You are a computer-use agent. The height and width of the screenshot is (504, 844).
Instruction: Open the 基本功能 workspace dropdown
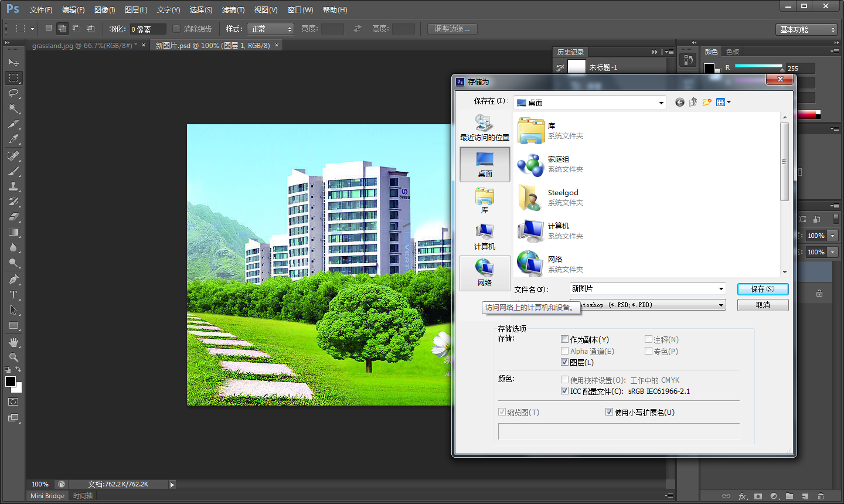pyautogui.click(x=806, y=29)
